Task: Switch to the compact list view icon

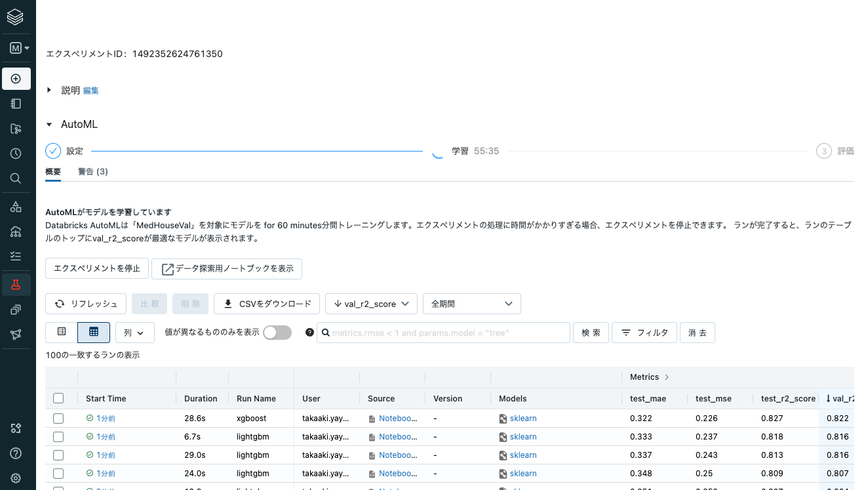Action: (x=62, y=333)
